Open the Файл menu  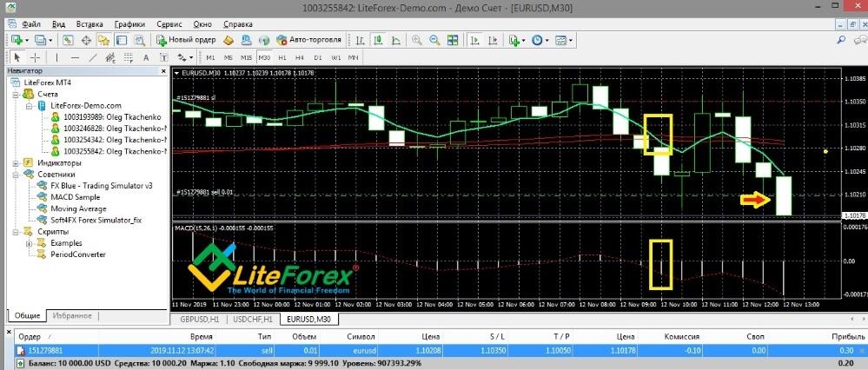[x=31, y=24]
